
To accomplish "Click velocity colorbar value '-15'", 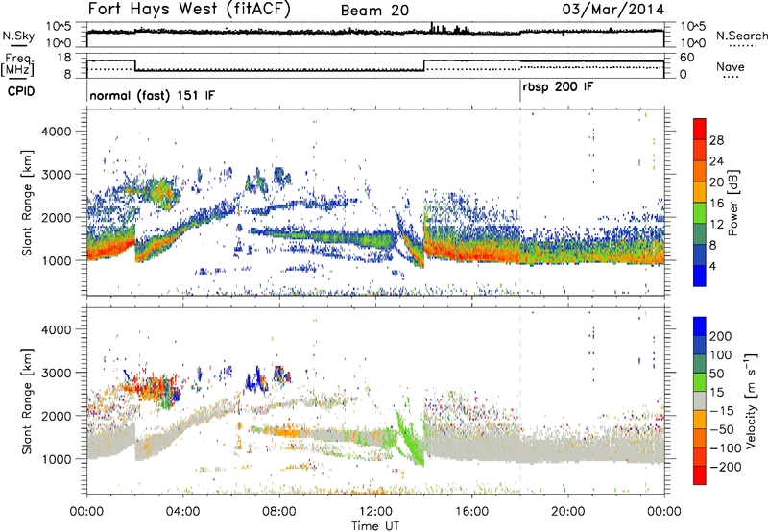I will (722, 410).
